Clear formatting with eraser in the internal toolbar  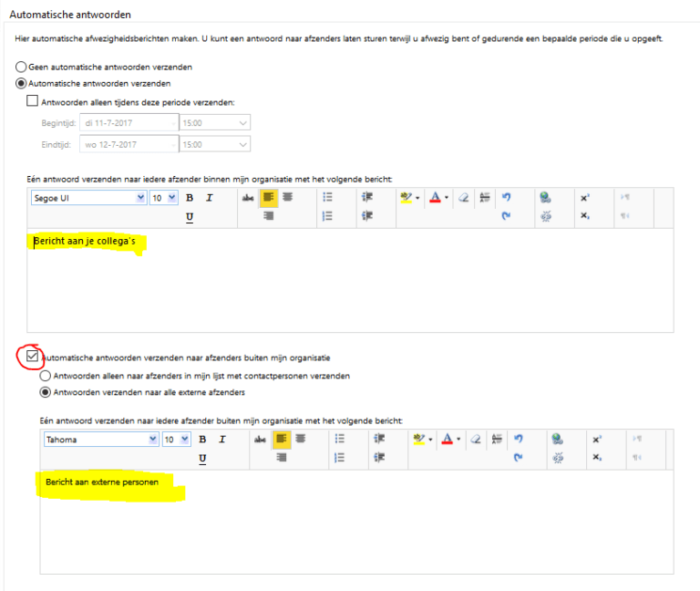tap(464, 197)
